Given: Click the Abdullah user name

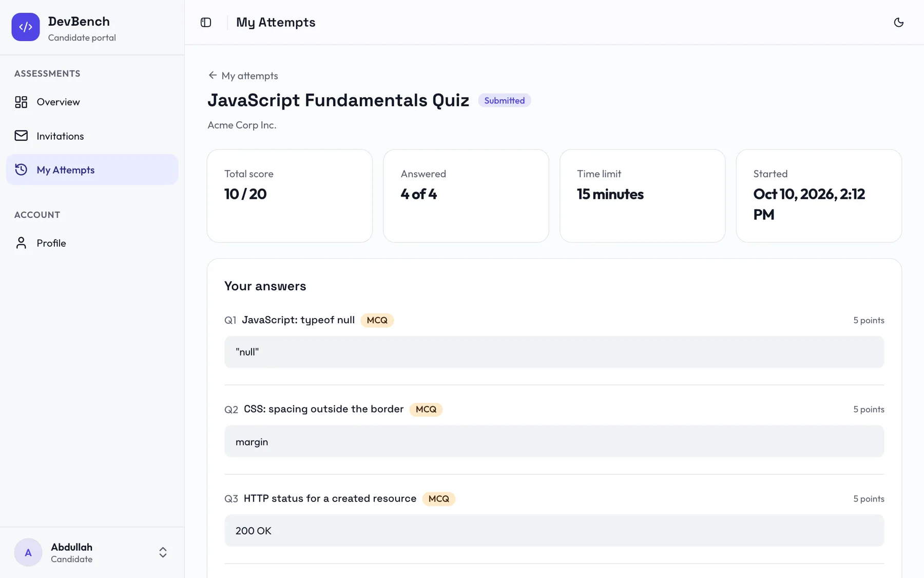Looking at the screenshot, I should (x=71, y=547).
